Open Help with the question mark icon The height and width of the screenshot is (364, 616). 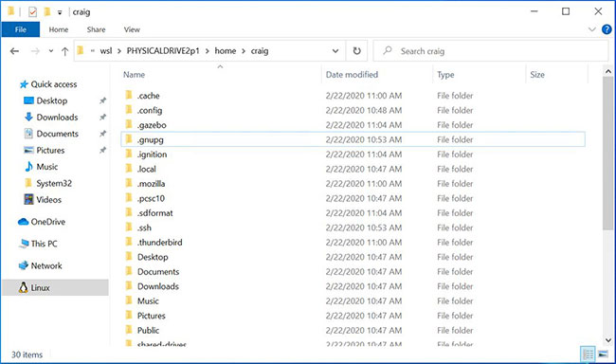click(x=607, y=29)
